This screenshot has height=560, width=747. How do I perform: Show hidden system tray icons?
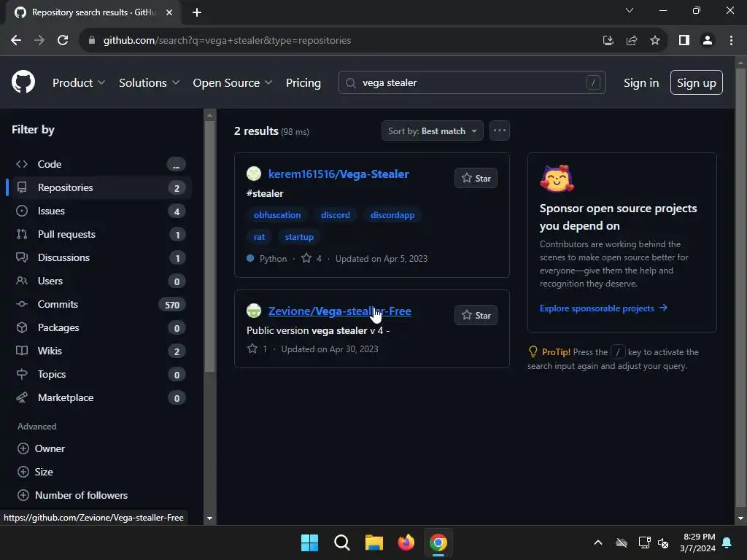598,542
